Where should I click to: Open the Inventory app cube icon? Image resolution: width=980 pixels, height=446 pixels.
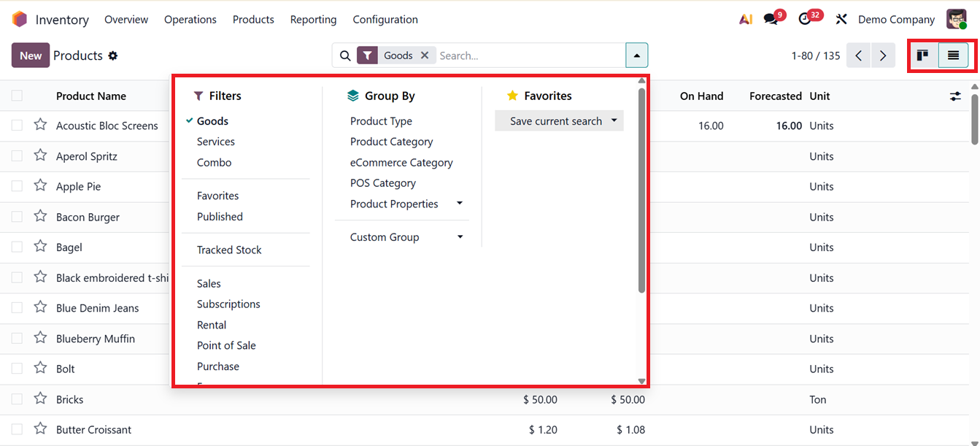point(19,19)
